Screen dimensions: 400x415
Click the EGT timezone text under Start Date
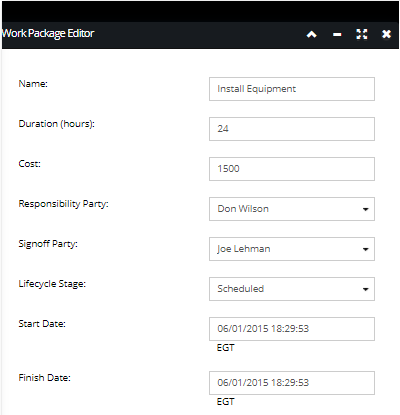(x=226, y=348)
